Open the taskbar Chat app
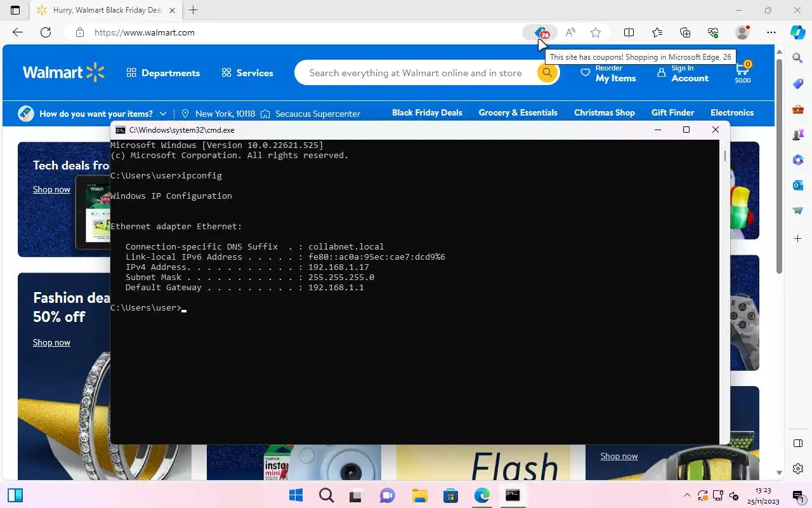812x508 pixels. tap(388, 495)
